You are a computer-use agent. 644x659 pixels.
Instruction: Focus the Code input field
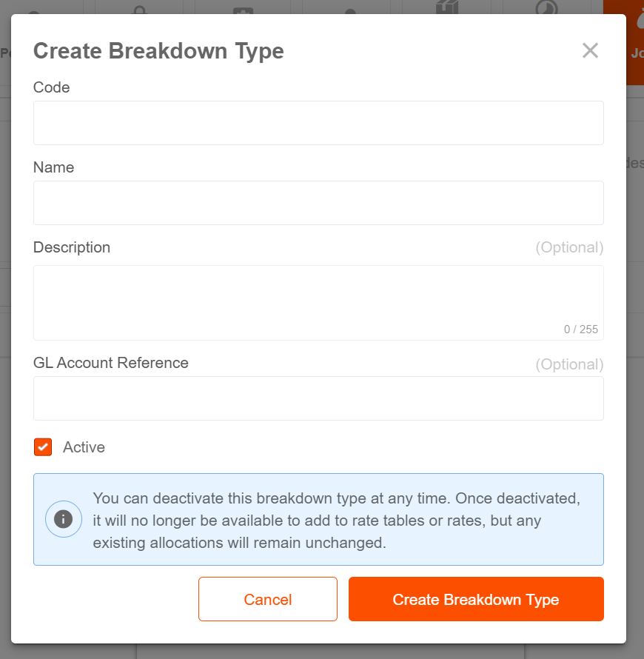pyautogui.click(x=318, y=123)
